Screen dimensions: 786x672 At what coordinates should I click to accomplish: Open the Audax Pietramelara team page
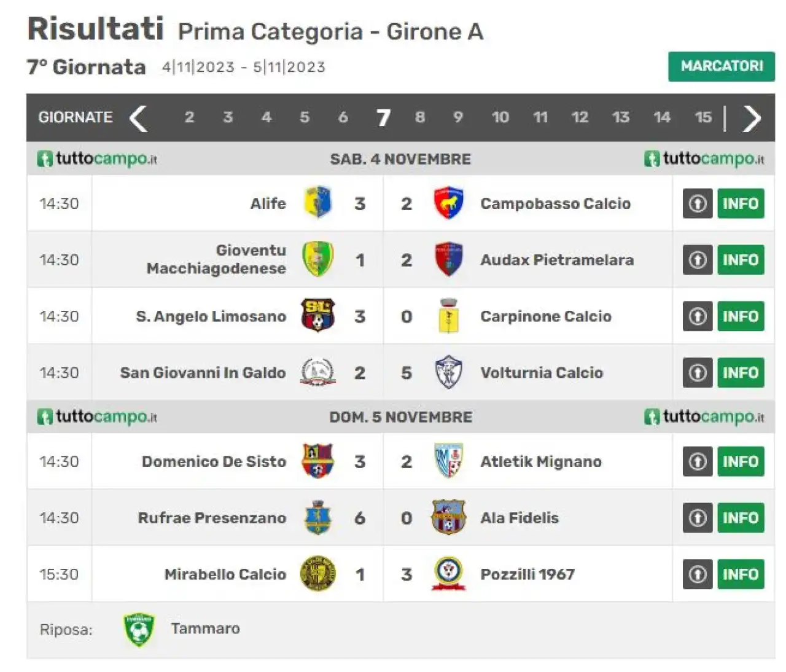pyautogui.click(x=557, y=260)
